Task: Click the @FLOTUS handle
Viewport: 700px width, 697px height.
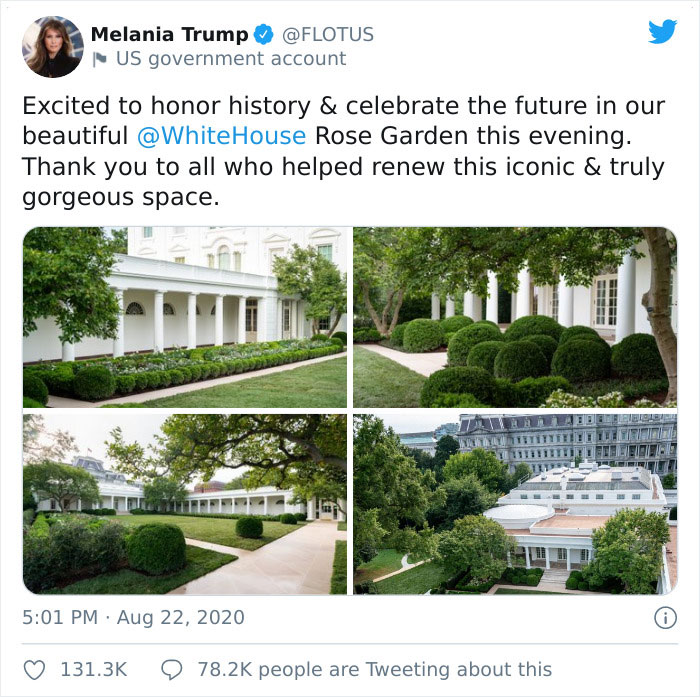Action: 328,34
